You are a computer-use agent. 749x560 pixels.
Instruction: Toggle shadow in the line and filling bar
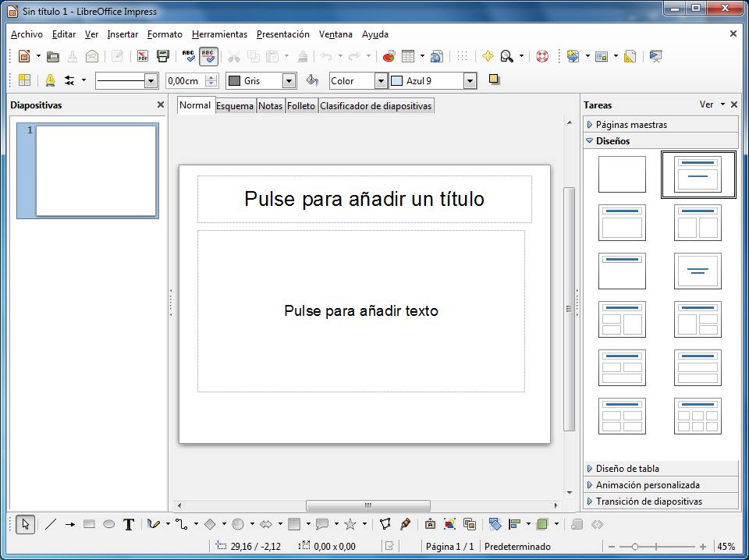coord(494,80)
